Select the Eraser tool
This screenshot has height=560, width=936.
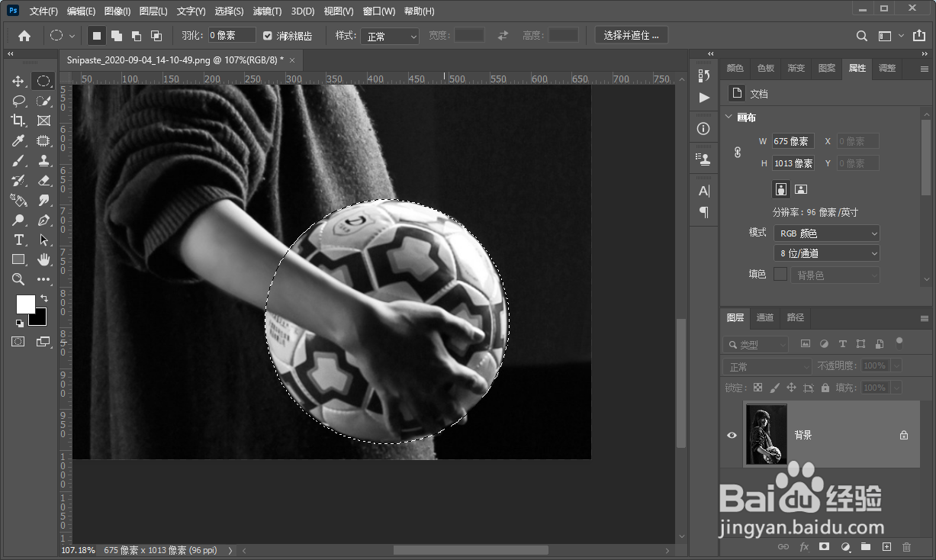pyautogui.click(x=43, y=180)
